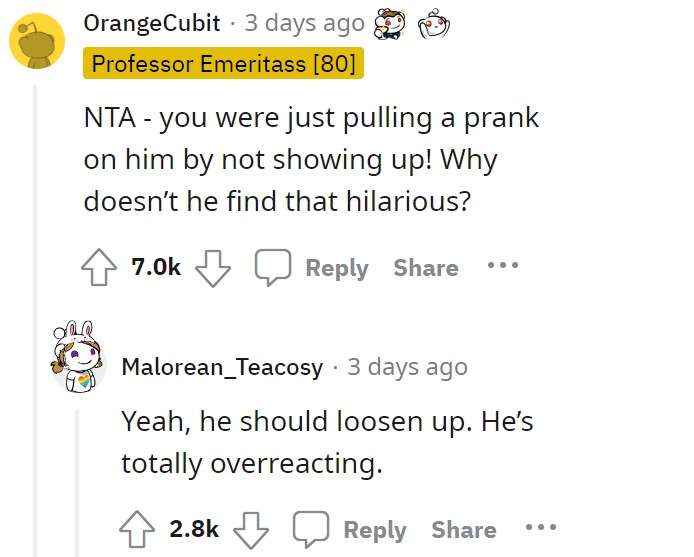Open more options for Malorean_Teacosy's reply
The height and width of the screenshot is (557, 694).
541,527
